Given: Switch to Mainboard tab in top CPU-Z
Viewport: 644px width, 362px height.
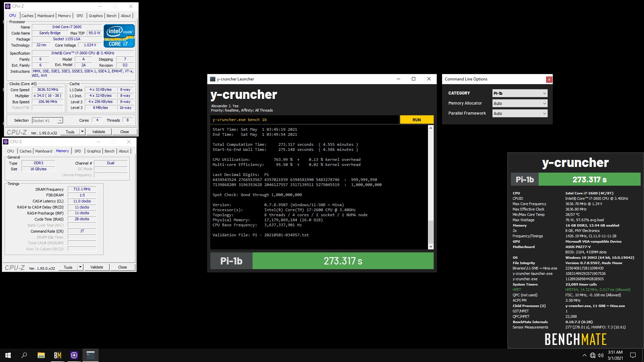Looking at the screenshot, I should tap(46, 16).
